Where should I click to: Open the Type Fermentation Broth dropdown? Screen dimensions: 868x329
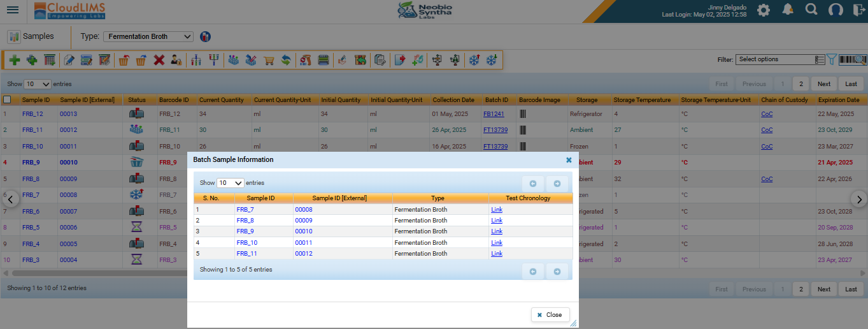click(148, 37)
